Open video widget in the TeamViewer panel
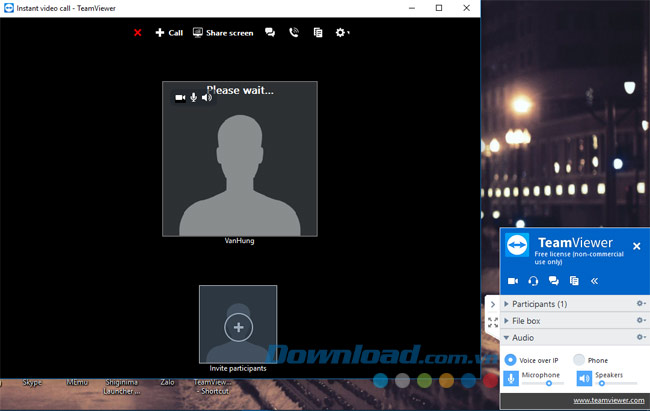Viewport: 650px width, 411px height. [x=513, y=281]
